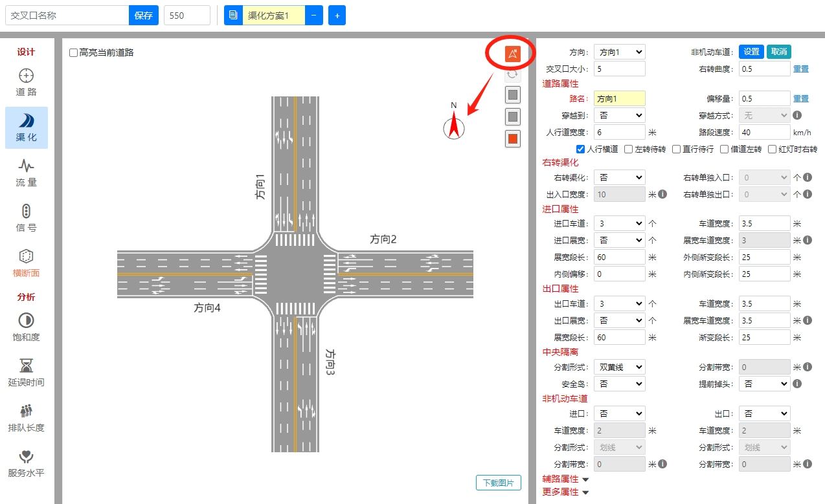Select the 渠化 channelization section
The image size is (825, 504).
click(27, 128)
